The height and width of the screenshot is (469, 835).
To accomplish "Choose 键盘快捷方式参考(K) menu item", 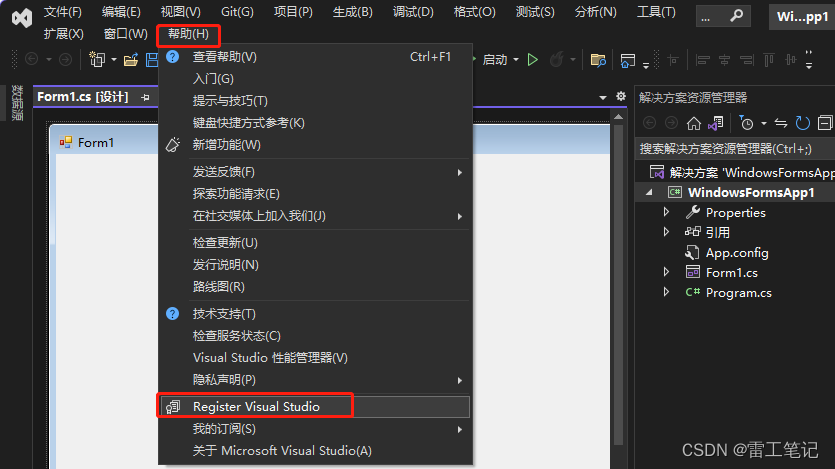I will [x=315, y=123].
